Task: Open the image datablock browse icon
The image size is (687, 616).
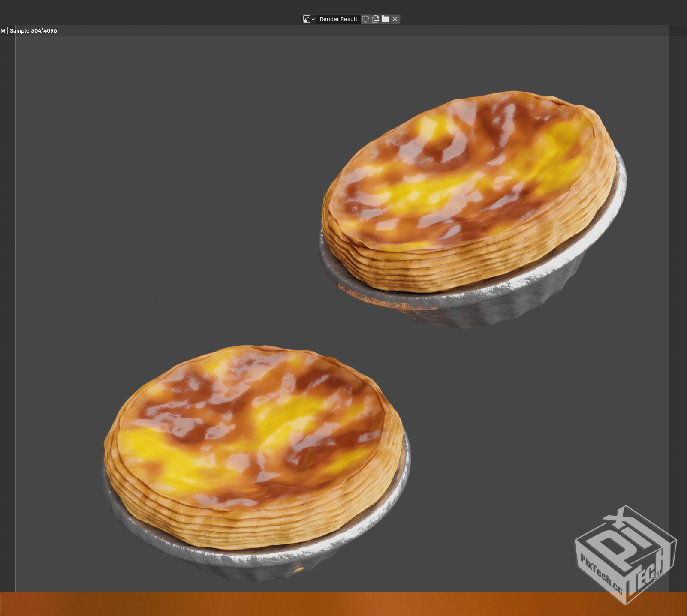Action: (306, 19)
